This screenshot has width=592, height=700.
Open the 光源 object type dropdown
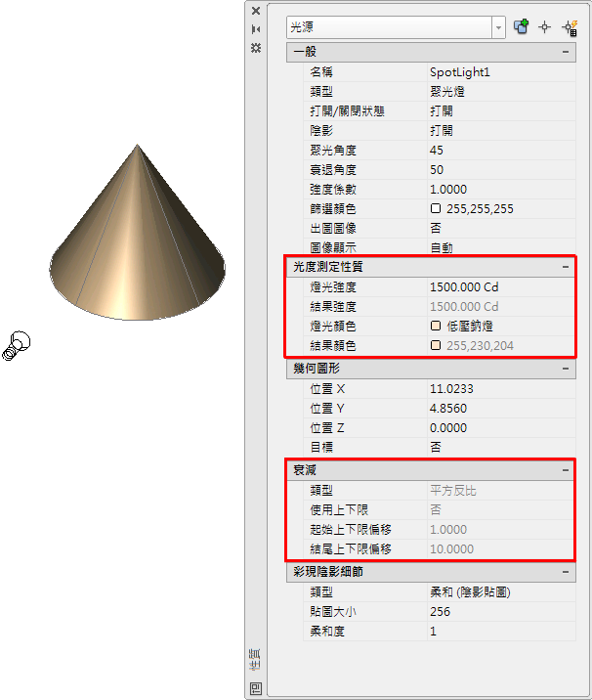[x=498, y=27]
